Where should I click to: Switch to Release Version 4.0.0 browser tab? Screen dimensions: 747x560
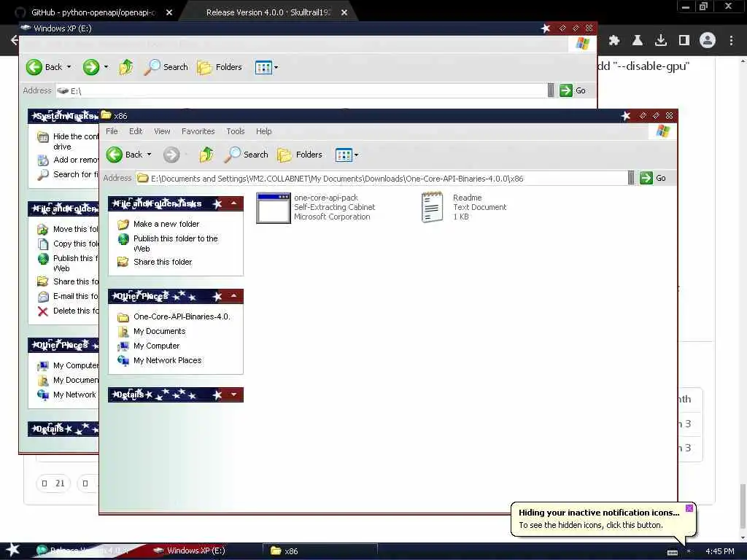click(x=268, y=12)
